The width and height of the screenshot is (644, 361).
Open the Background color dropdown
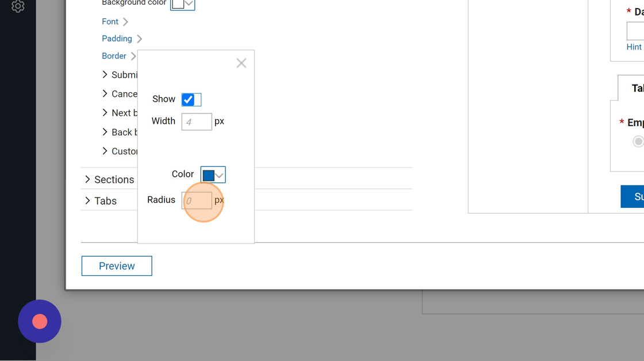(189, 4)
